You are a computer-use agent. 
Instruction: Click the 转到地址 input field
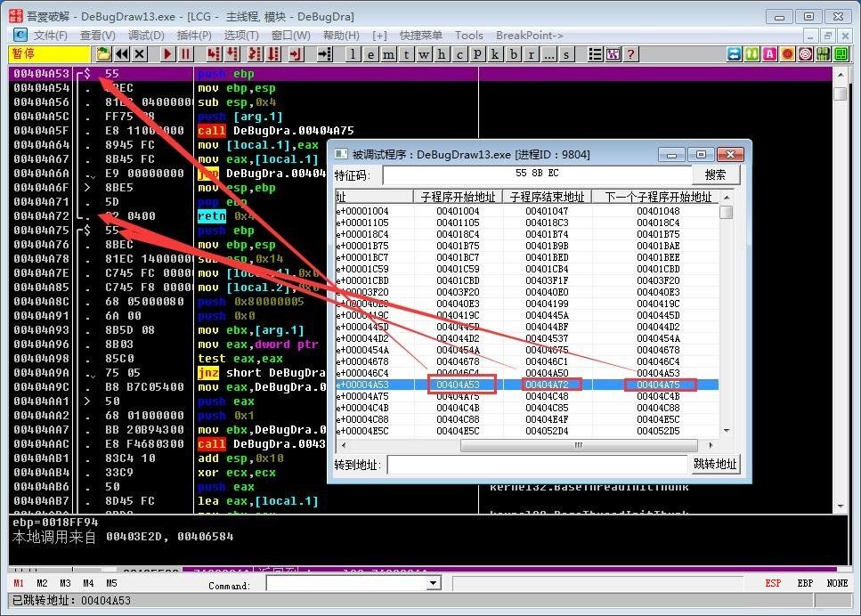tap(538, 465)
